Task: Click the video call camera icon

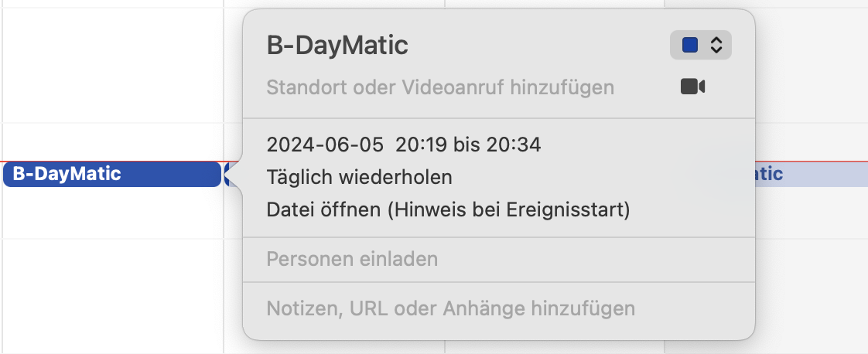Action: pos(692,87)
